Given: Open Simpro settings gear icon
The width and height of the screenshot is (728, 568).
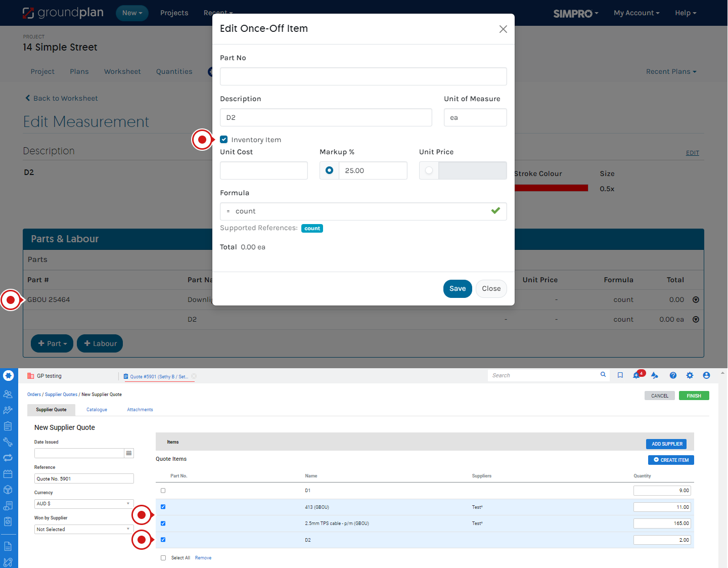Looking at the screenshot, I should [x=690, y=375].
